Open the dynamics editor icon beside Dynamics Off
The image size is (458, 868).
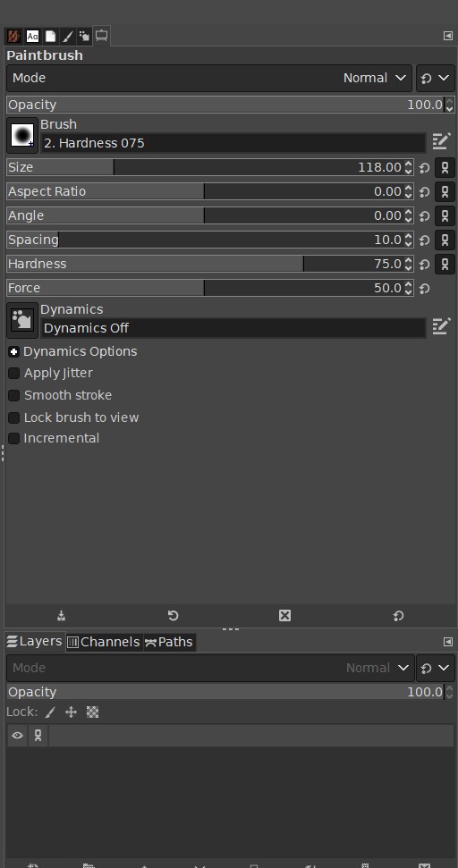pos(441,326)
